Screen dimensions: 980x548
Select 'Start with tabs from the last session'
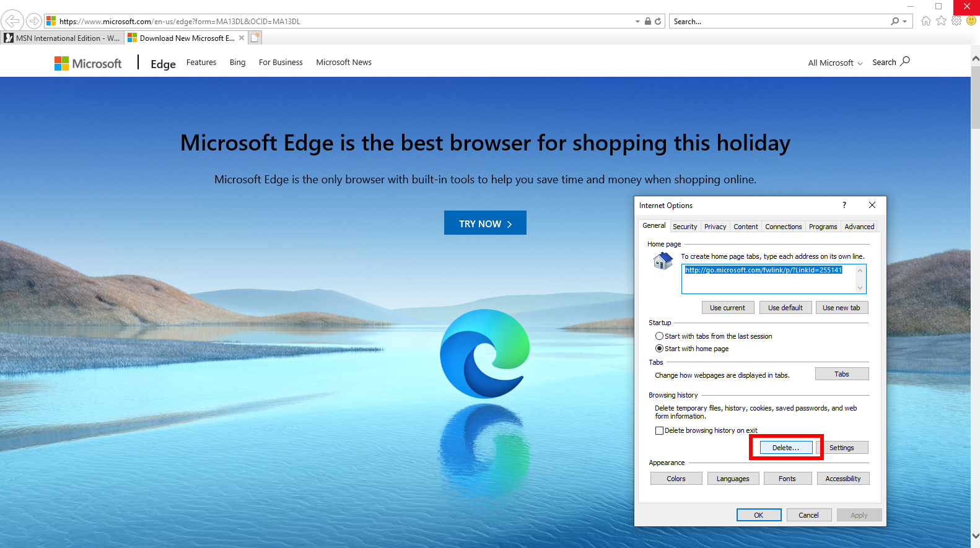[659, 336]
